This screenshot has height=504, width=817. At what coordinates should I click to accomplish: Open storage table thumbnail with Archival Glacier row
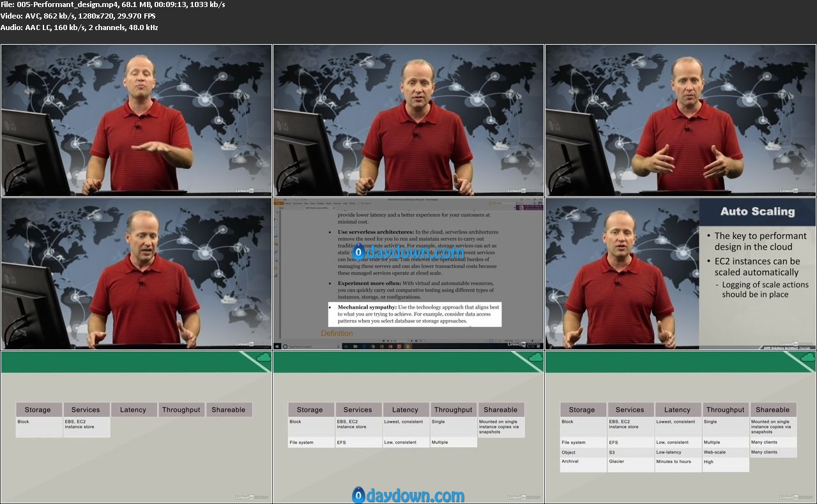pyautogui.click(x=680, y=427)
